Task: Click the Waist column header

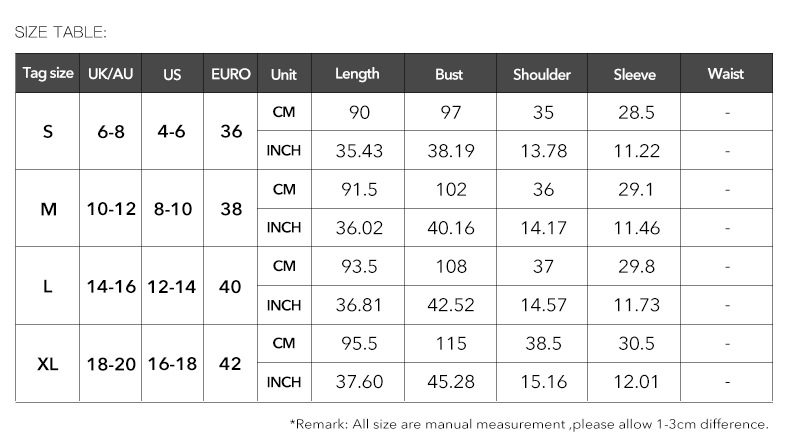Action: (x=725, y=74)
